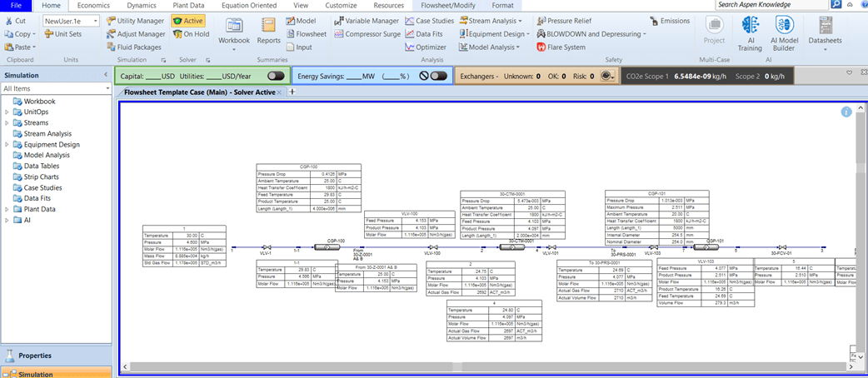
Task: Open Compressor Surge analysis
Action: point(367,34)
